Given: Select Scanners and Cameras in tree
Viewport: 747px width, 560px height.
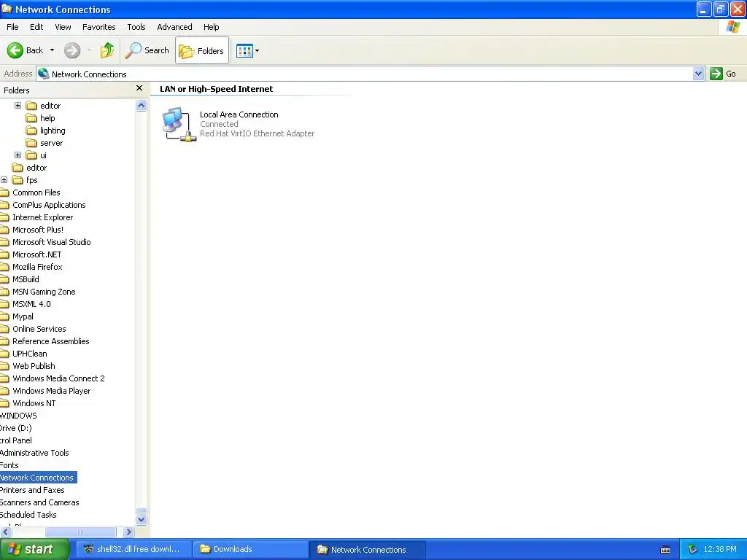Looking at the screenshot, I should pyautogui.click(x=39, y=502).
